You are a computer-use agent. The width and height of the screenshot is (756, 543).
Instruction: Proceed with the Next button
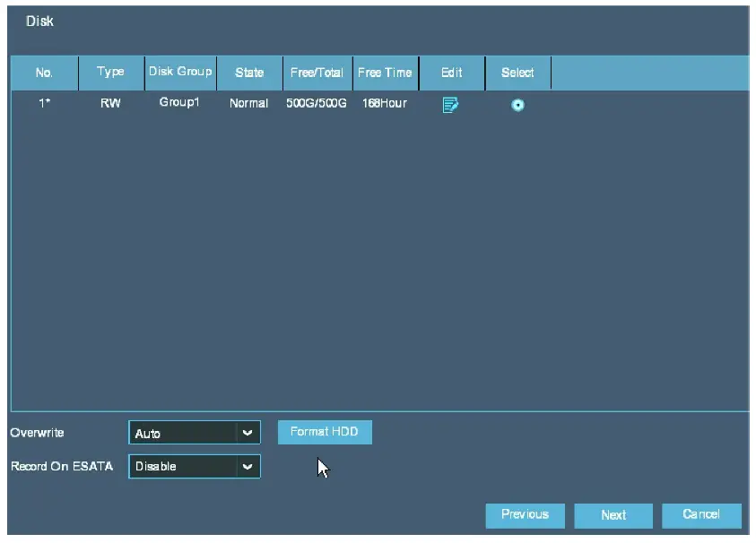click(613, 515)
